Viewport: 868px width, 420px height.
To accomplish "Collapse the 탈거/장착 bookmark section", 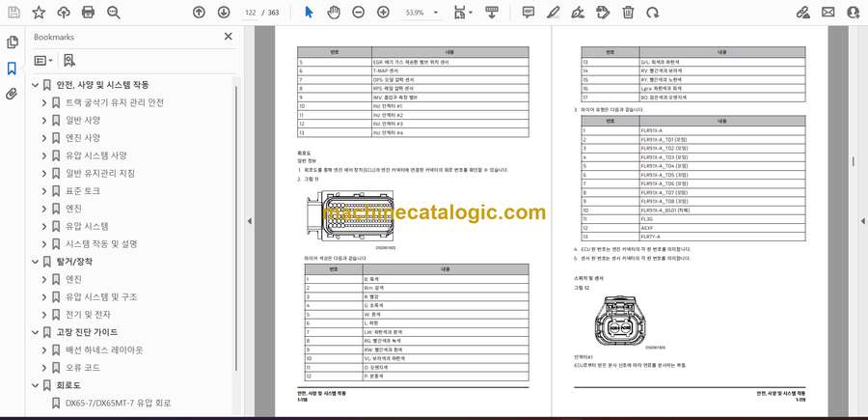I will [x=36, y=262].
